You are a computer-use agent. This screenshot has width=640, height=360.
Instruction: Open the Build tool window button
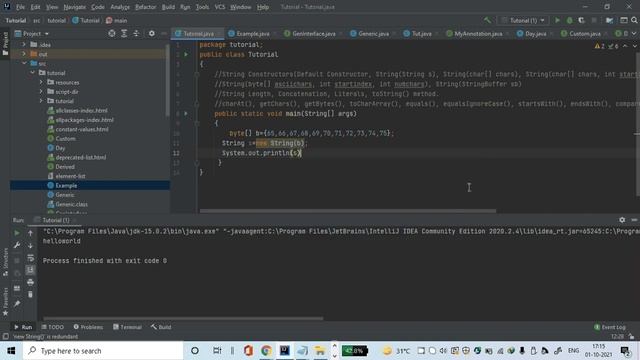tap(161, 327)
